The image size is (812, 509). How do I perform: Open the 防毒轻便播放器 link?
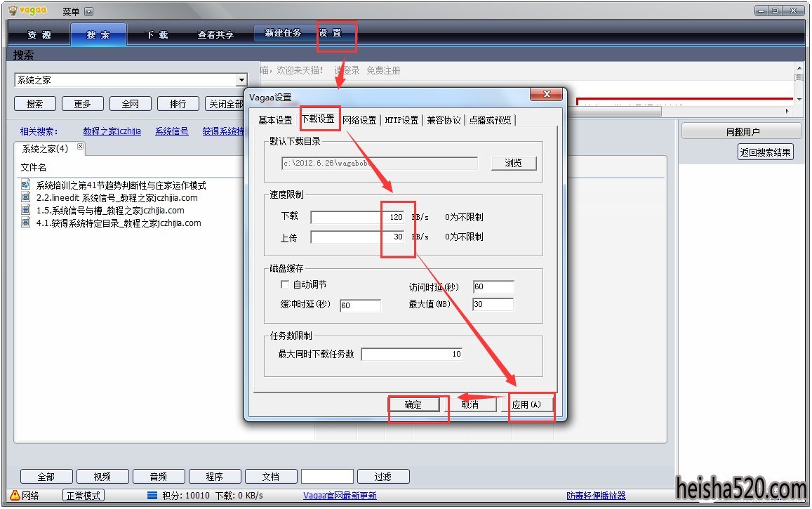[596, 496]
